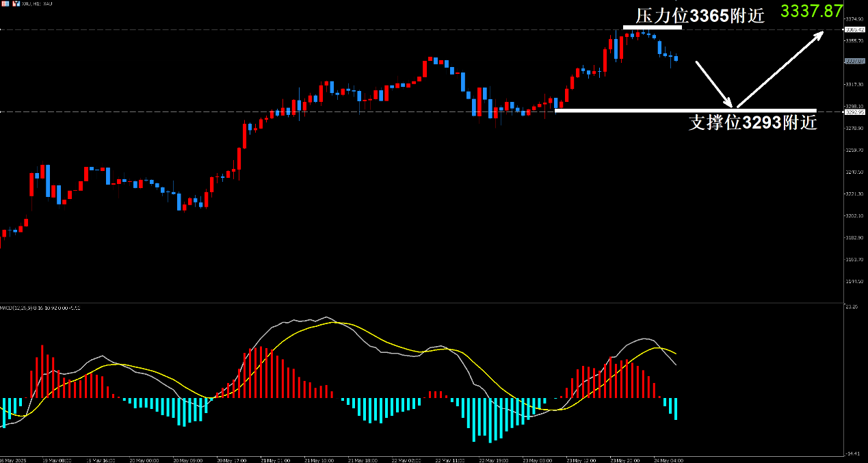868x463 pixels.
Task: Click the gray current price tag on the price axis
Action: (x=854, y=62)
